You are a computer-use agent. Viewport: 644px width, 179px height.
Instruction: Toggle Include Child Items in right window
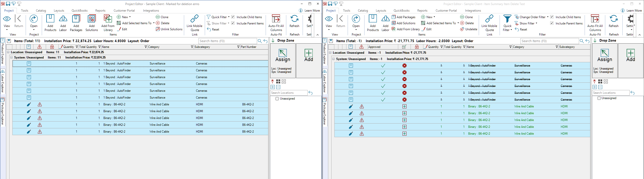click(552, 17)
